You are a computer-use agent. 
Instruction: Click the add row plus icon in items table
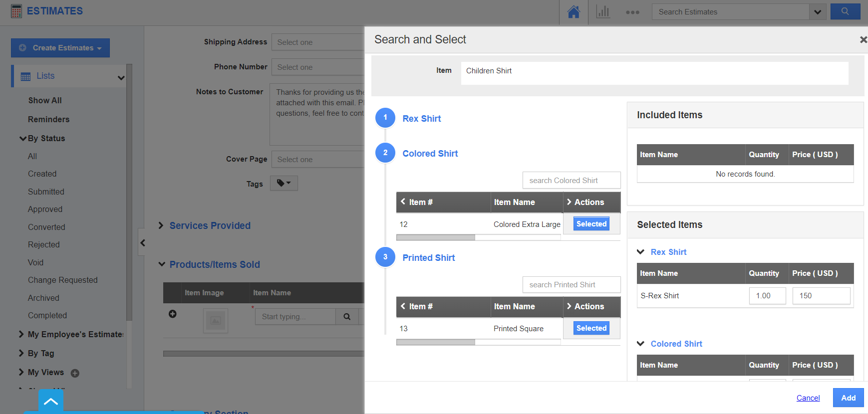[x=173, y=314]
